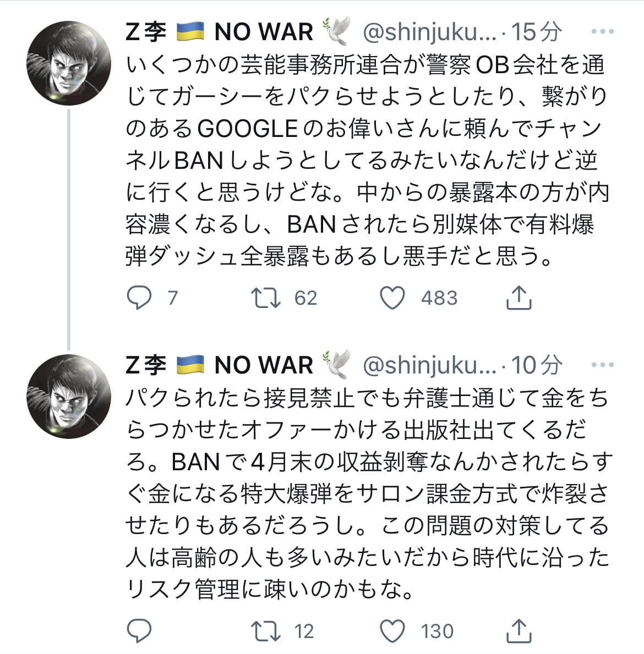This screenshot has width=644, height=654.
Task: Retweet the second tweet with 12 retweets
Action: [x=266, y=630]
